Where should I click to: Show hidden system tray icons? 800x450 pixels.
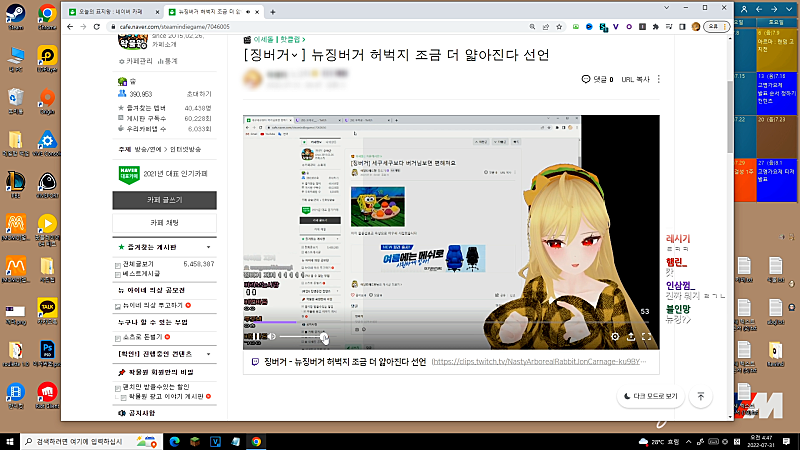(688, 441)
